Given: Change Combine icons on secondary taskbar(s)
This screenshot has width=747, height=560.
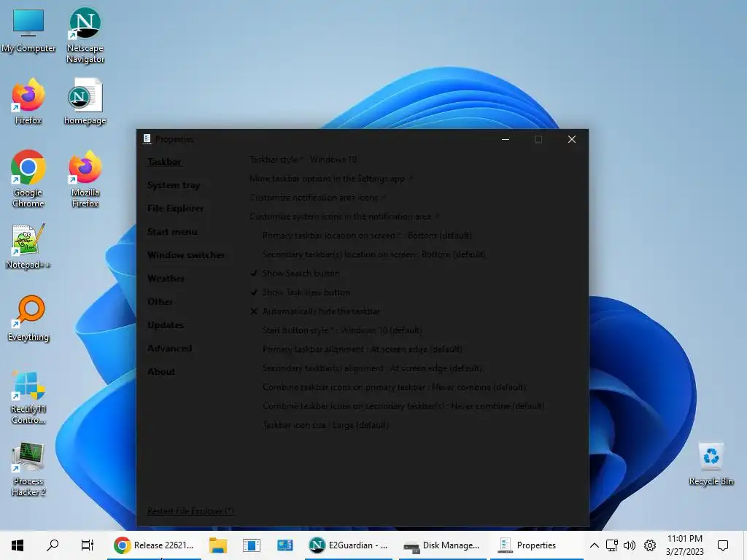Looking at the screenshot, I should [403, 406].
